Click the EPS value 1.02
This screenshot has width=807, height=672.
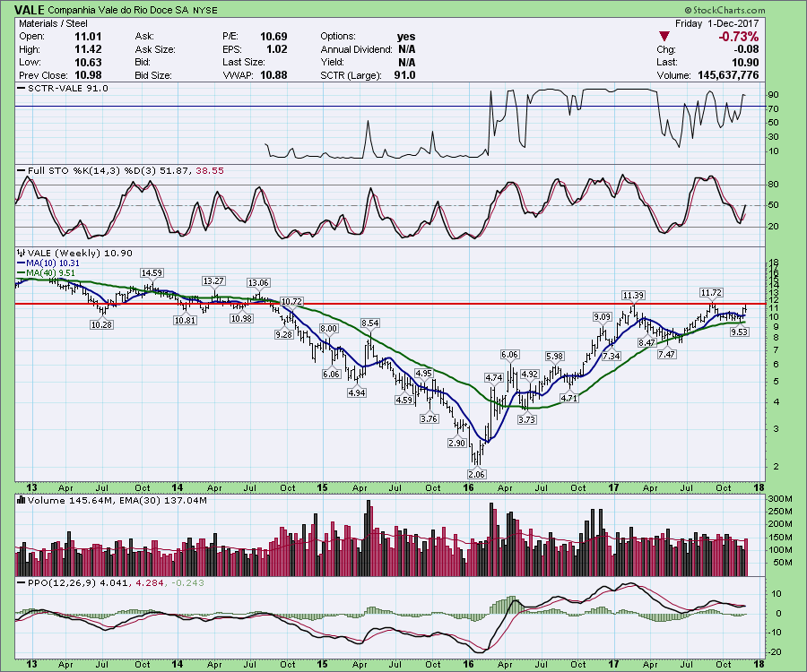(277, 49)
